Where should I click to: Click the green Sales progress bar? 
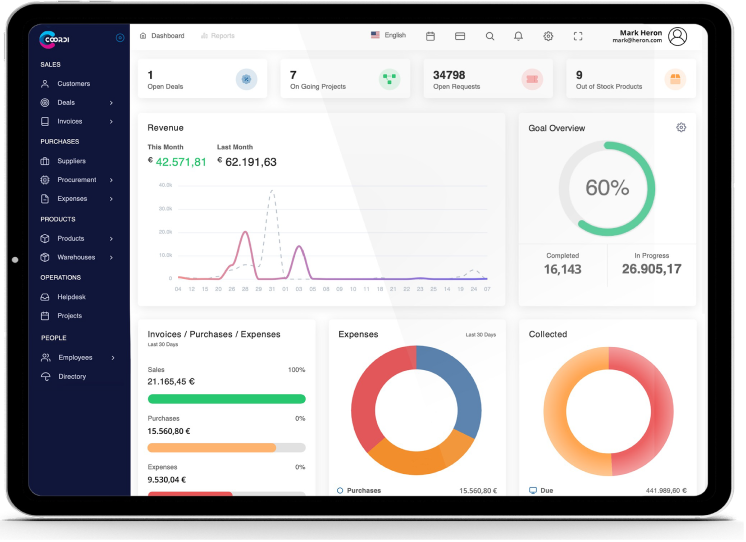(226, 399)
